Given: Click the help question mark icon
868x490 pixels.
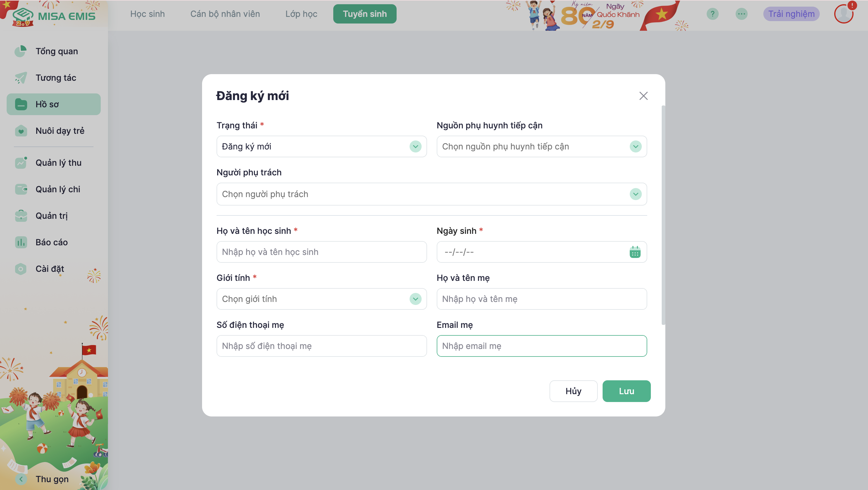Looking at the screenshot, I should (712, 14).
